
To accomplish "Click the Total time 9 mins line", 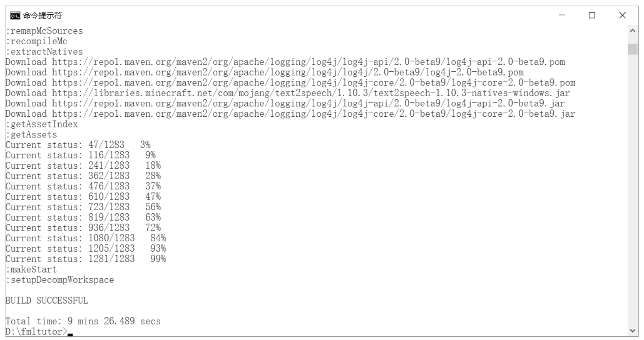I will (x=83, y=321).
